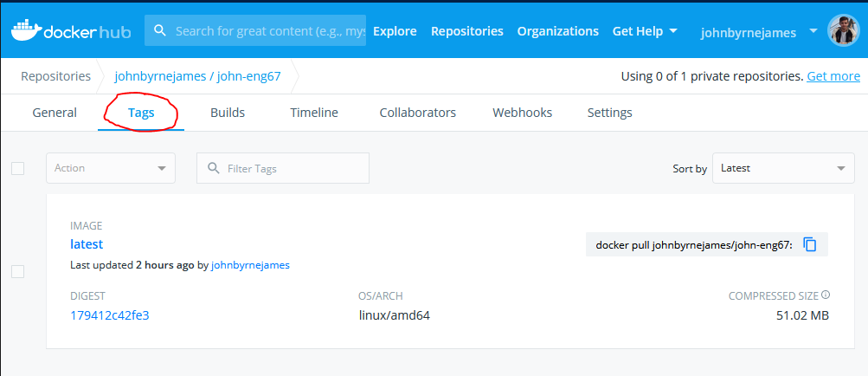868x376 pixels.
Task: Switch to the Builds tab
Action: click(228, 113)
